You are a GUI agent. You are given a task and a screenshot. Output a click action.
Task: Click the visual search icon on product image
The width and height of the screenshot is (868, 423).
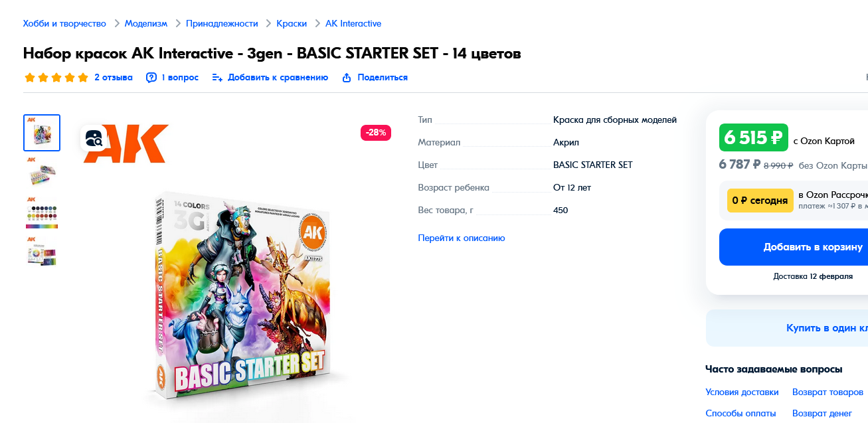94,138
